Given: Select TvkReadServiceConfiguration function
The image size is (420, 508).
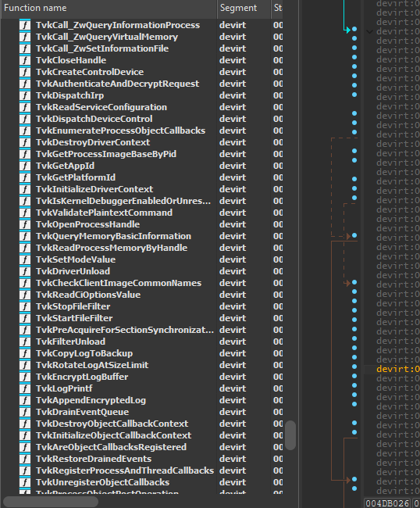Looking at the screenshot, I should [x=101, y=107].
